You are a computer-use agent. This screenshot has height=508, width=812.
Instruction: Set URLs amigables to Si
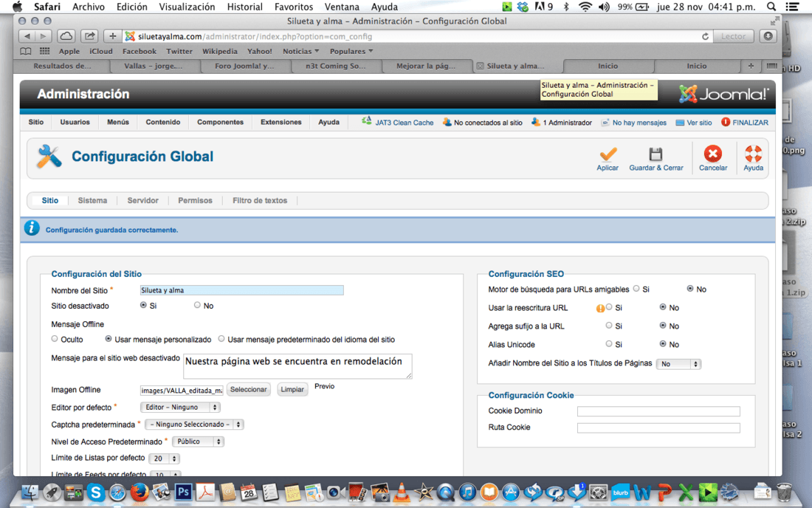tap(636, 289)
